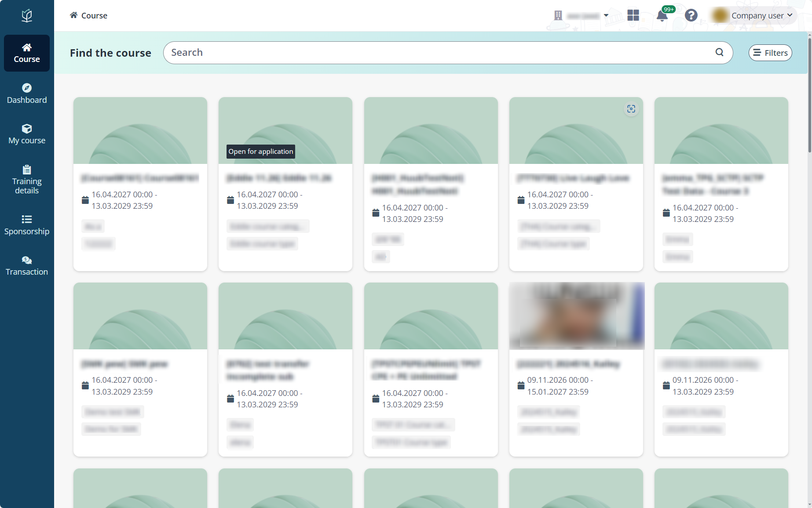Open Training details in the sidebar
This screenshot has width=812, height=508.
26,179
